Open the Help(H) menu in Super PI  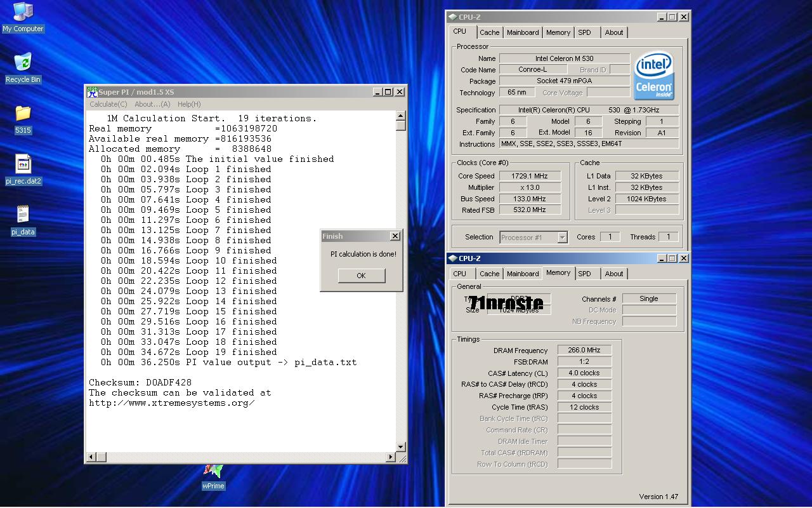189,104
